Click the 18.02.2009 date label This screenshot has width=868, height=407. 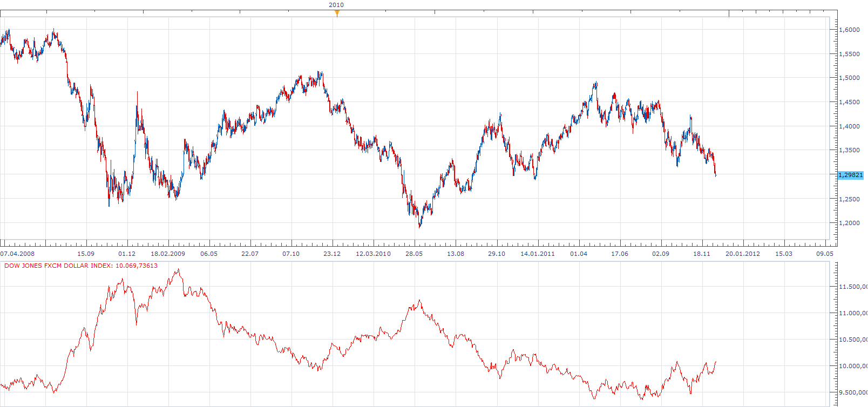click(x=168, y=254)
